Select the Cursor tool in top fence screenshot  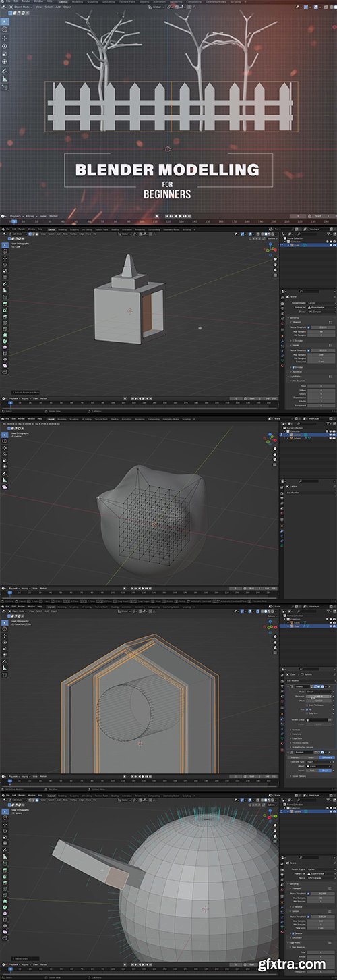click(5, 29)
